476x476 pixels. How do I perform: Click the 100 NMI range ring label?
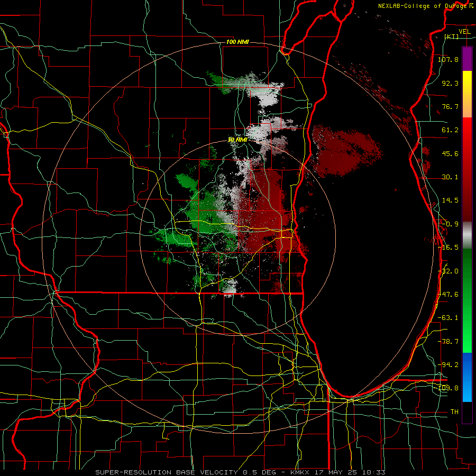tap(237, 42)
